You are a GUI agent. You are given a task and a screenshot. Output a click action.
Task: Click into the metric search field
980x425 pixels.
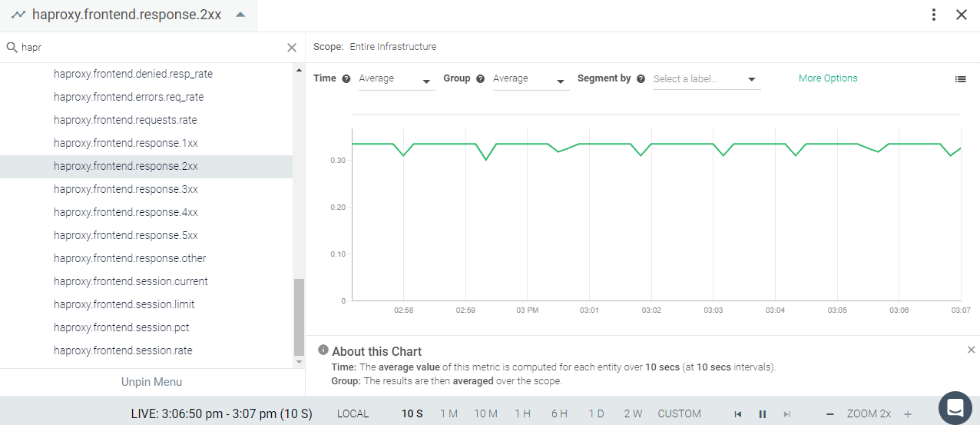[x=152, y=48]
